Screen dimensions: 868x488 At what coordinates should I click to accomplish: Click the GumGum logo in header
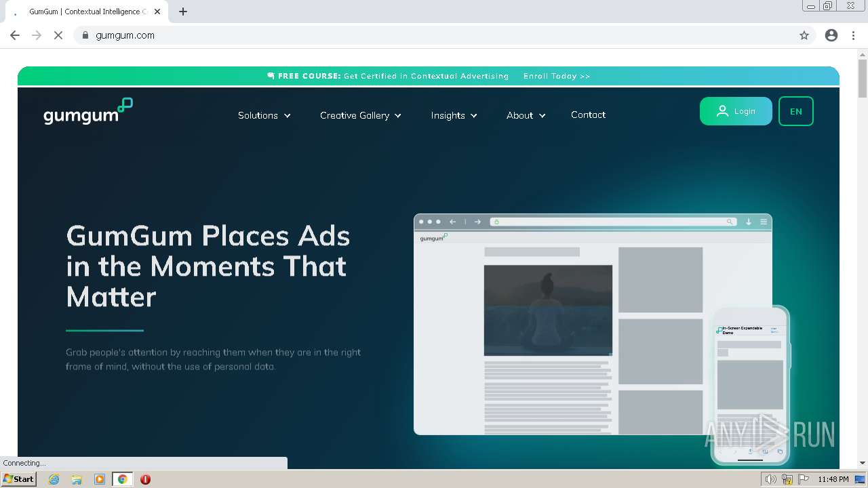pos(88,112)
